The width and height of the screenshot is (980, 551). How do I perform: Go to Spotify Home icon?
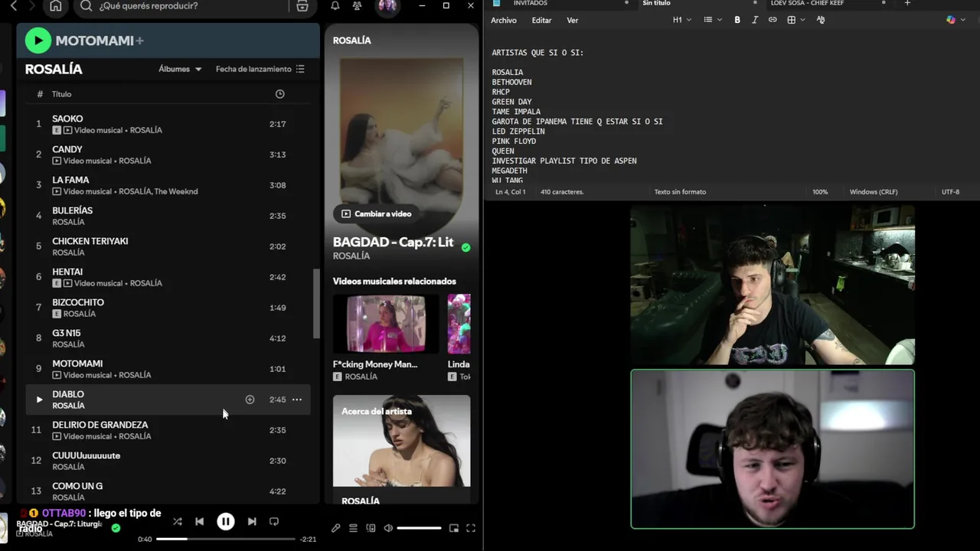pyautogui.click(x=56, y=6)
